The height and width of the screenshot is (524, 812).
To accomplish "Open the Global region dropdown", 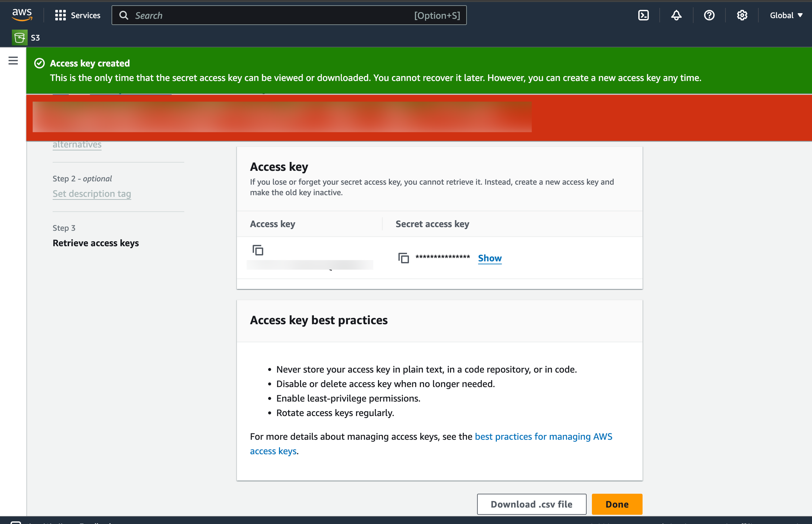I will 786,15.
